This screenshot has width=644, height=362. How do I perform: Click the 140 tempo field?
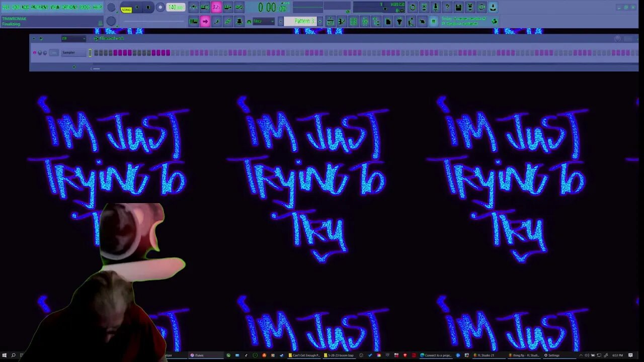pos(176,7)
